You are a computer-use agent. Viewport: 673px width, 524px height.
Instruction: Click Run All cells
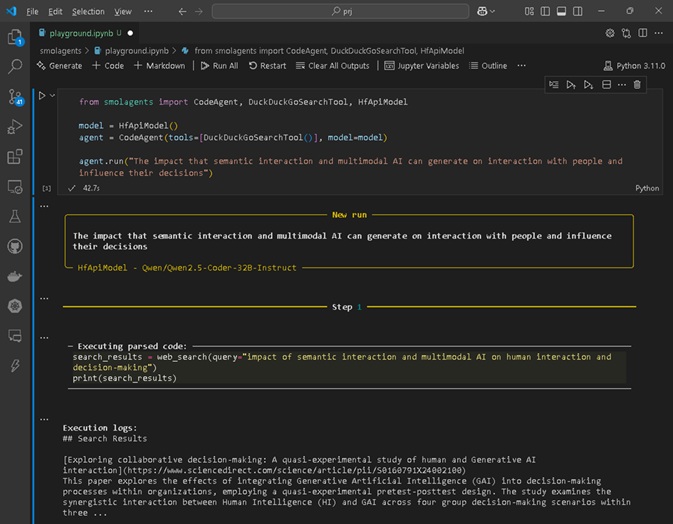pyautogui.click(x=219, y=66)
